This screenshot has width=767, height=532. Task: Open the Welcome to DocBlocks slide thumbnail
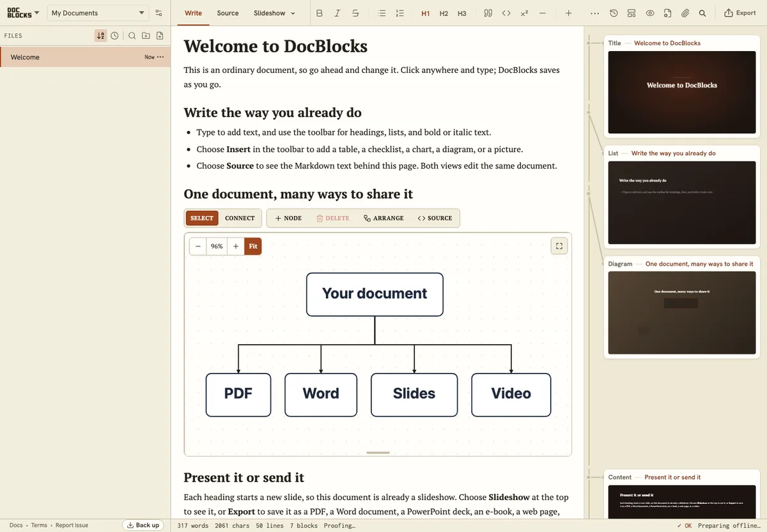click(x=682, y=92)
